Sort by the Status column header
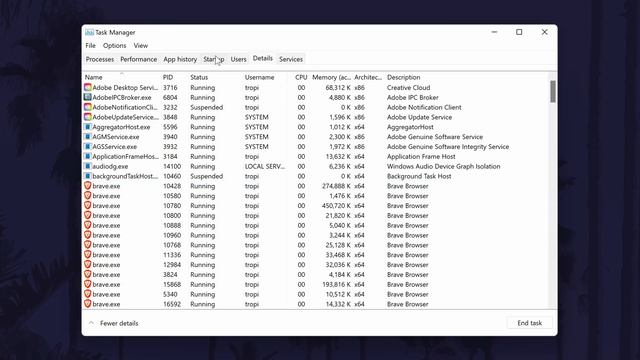The height and width of the screenshot is (360, 640). coord(199,77)
